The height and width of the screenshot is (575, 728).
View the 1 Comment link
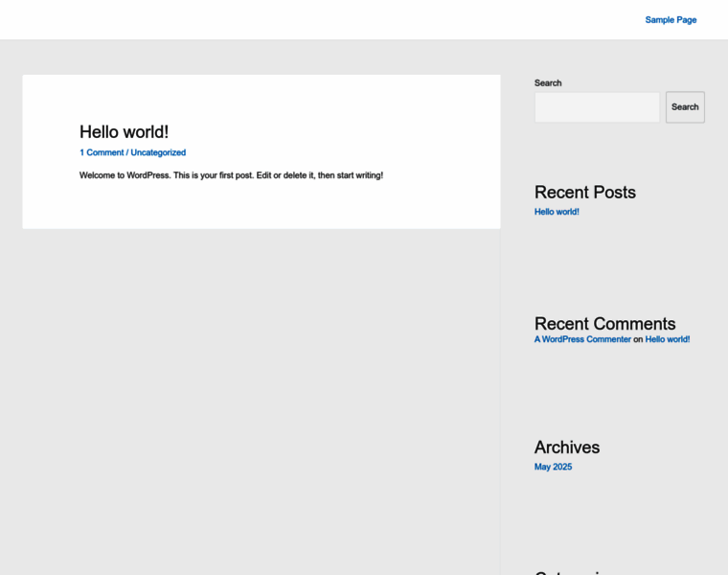[x=102, y=152]
